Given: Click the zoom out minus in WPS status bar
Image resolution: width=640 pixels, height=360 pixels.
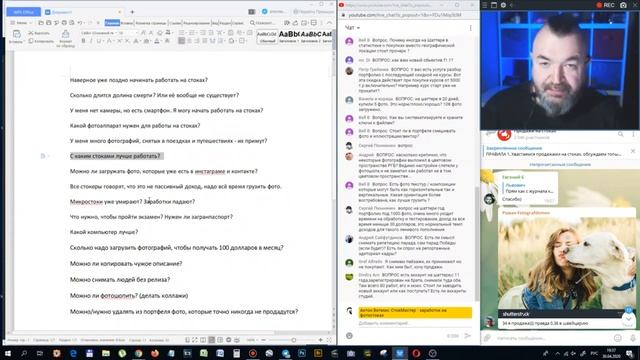Looking at the screenshot, I should (264, 340).
